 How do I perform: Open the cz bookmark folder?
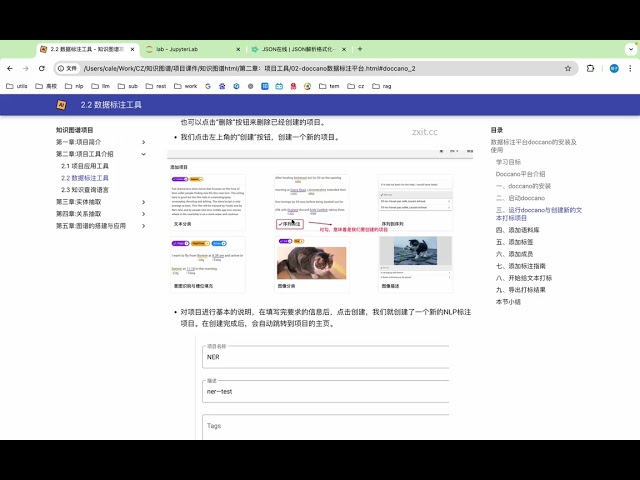356,86
